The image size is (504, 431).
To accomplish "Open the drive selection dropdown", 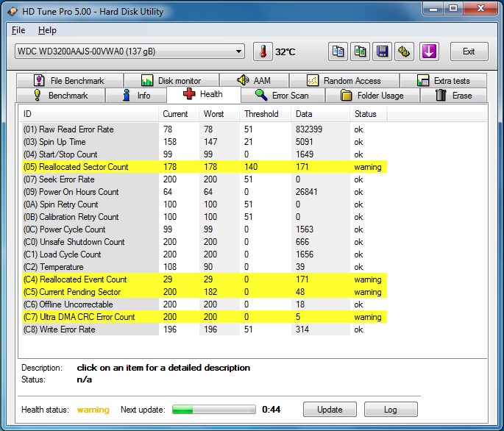I will (x=129, y=51).
